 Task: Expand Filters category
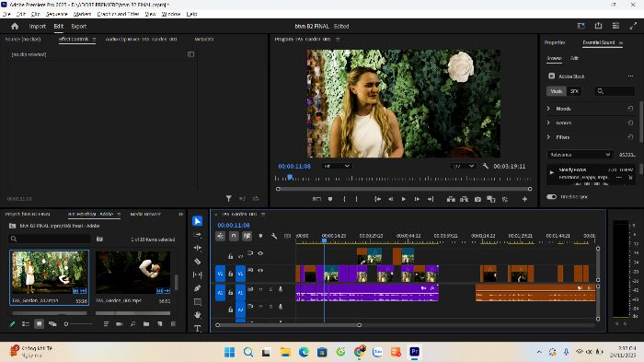(x=548, y=137)
